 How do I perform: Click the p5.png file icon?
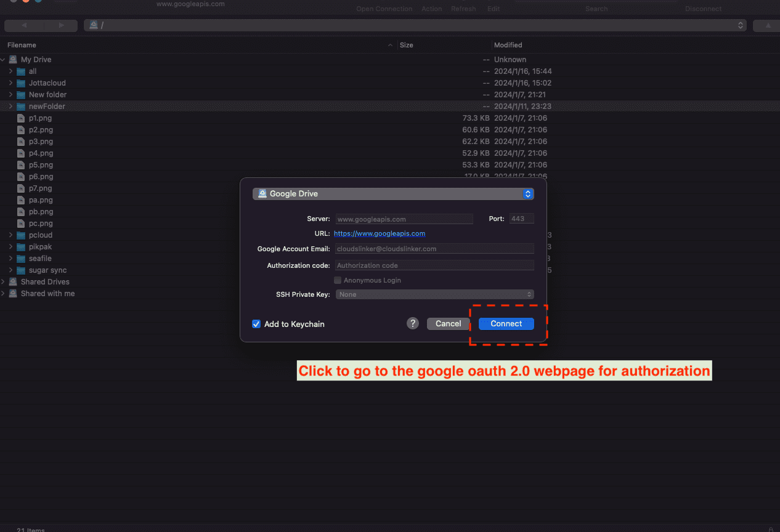click(x=21, y=165)
